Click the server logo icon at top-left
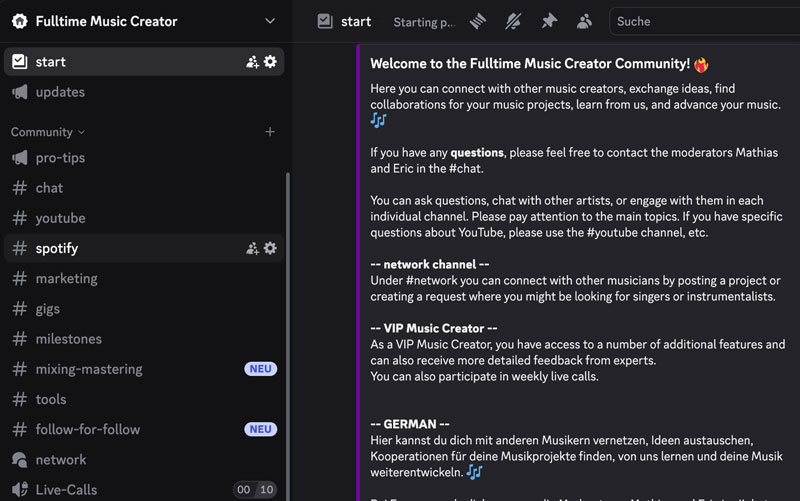 pos(19,21)
